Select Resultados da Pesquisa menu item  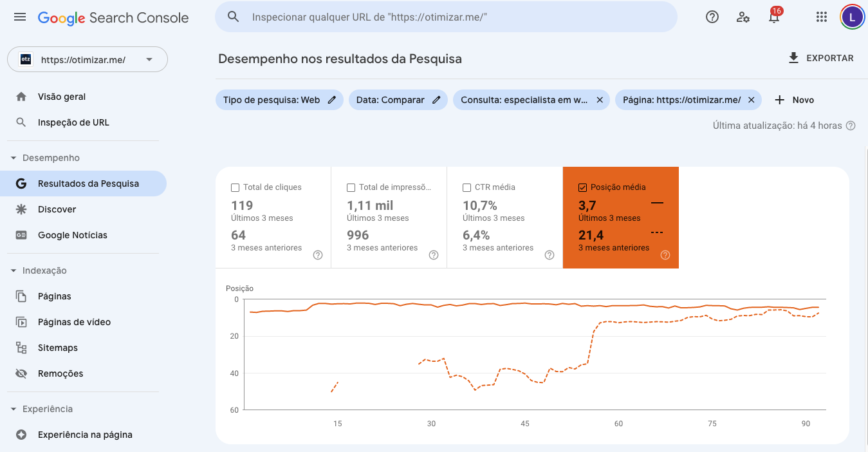[83, 184]
